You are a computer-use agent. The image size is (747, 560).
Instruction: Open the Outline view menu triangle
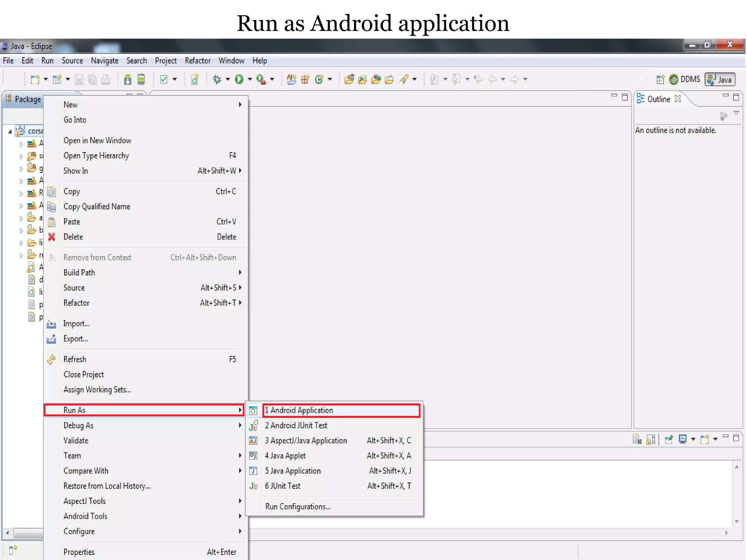click(736, 113)
